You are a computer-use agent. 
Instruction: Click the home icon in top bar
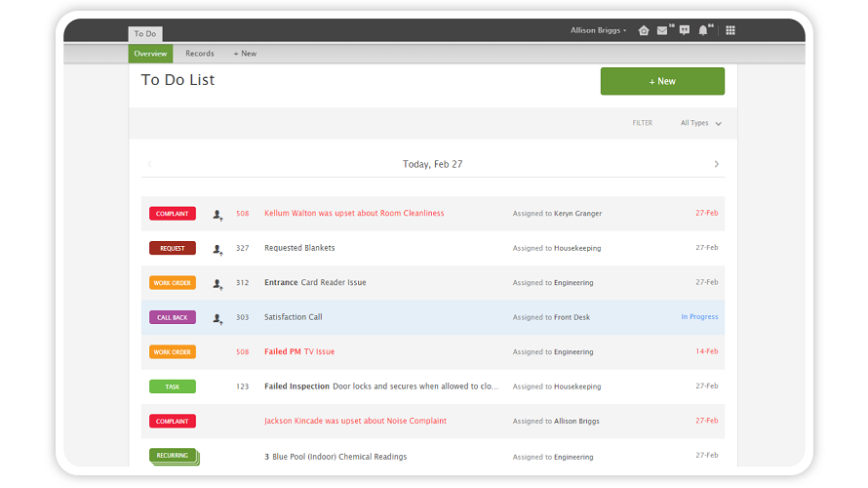[644, 30]
